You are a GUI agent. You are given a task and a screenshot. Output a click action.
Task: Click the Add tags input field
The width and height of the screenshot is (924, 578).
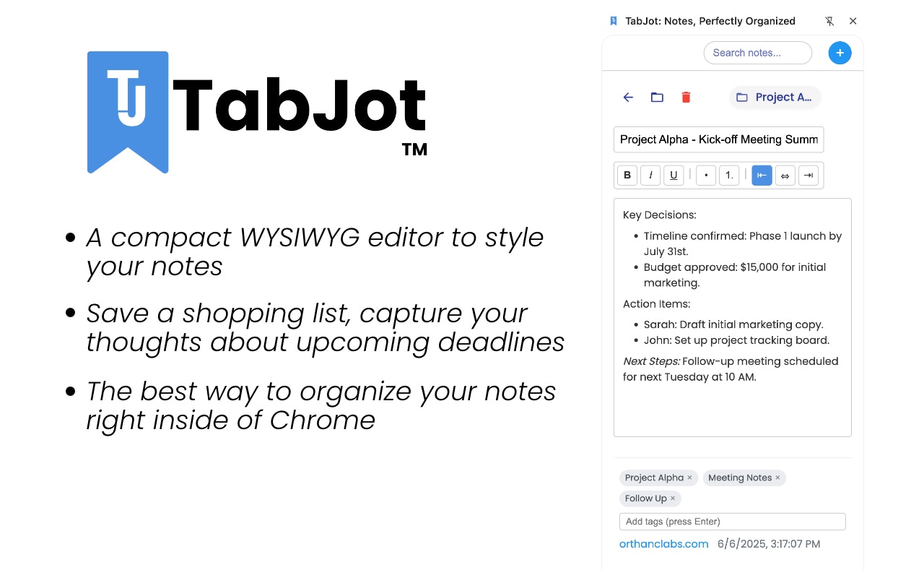pos(732,522)
